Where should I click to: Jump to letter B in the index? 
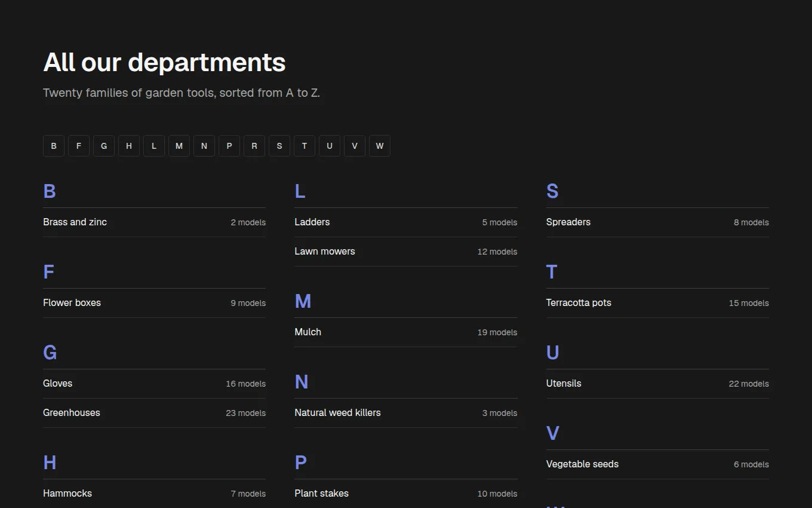[54, 146]
